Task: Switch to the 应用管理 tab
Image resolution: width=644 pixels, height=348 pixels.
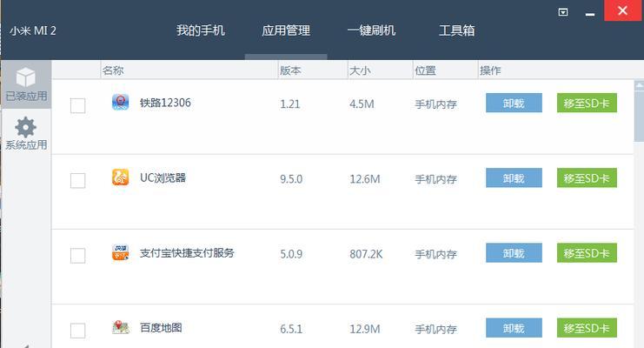Action: pyautogui.click(x=286, y=30)
